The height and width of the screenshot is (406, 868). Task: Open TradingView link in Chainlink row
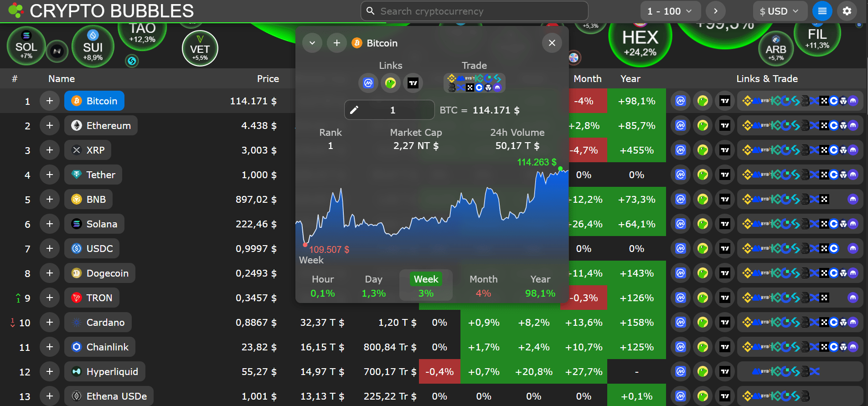coord(725,347)
